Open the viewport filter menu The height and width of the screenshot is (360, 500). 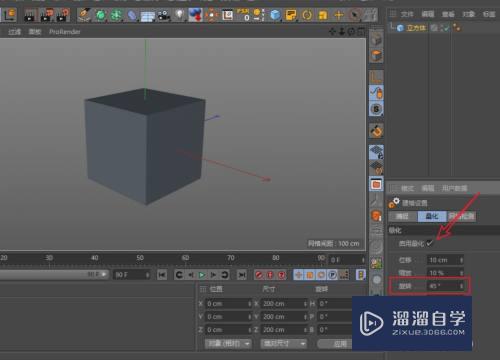click(x=15, y=32)
